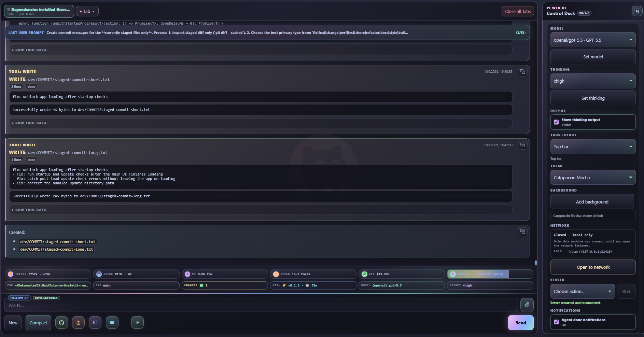This screenshot has width=644, height=337.
Task: Click the Last User Prompt banner
Action: pyautogui.click(x=267, y=33)
